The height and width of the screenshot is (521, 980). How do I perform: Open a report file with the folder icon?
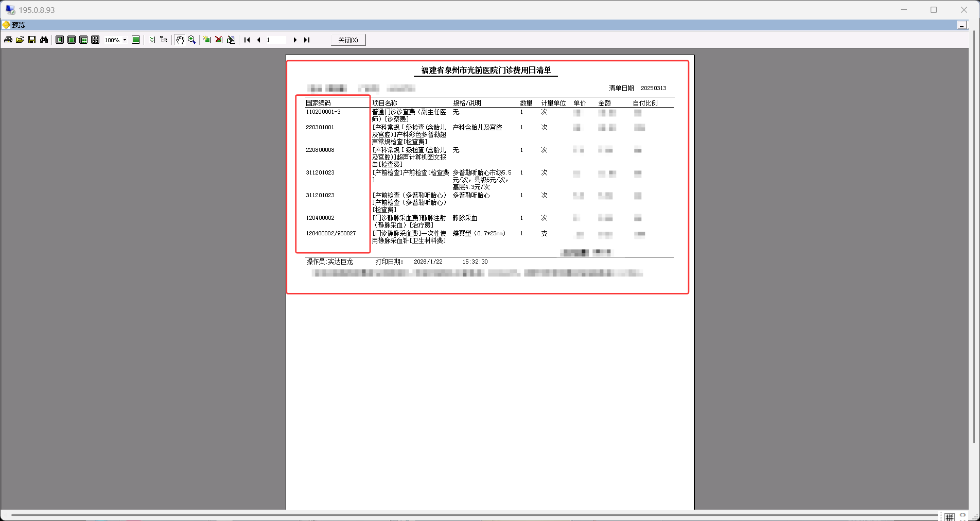(x=20, y=40)
